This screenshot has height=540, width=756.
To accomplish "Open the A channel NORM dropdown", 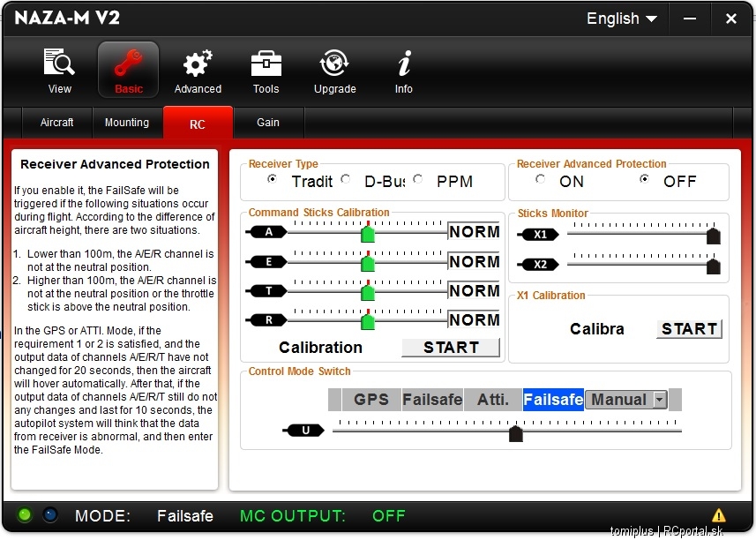I will 474,232.
